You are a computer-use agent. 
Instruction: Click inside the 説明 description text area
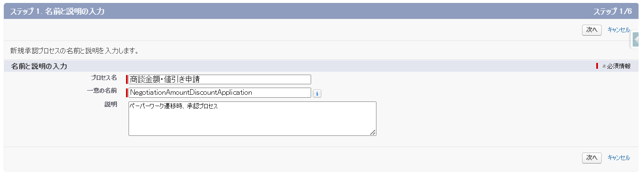[252, 119]
